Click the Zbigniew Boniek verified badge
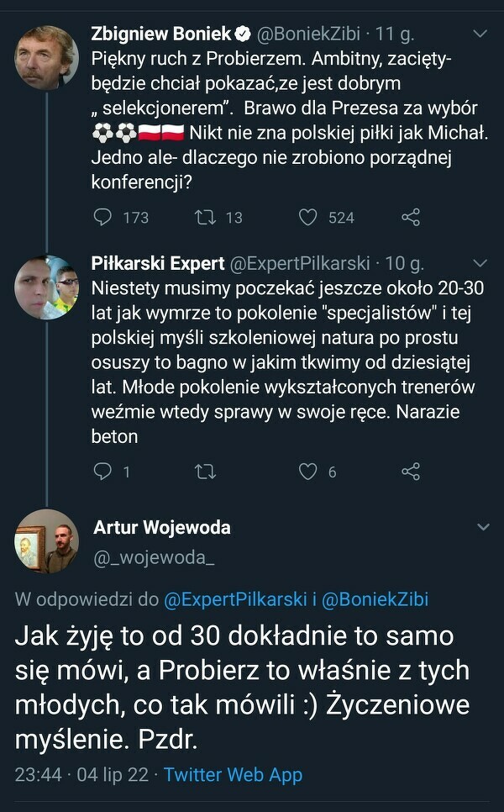The image size is (504, 812). point(243,34)
